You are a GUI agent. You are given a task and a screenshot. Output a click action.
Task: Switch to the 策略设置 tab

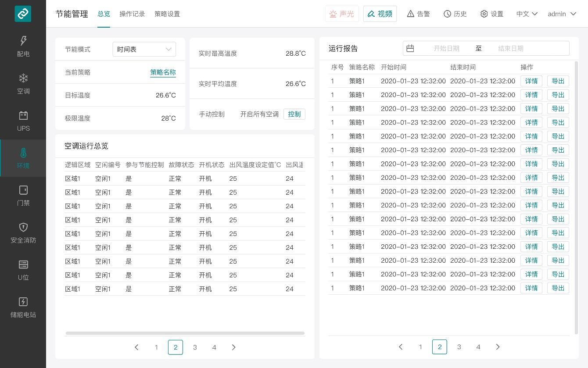(167, 14)
